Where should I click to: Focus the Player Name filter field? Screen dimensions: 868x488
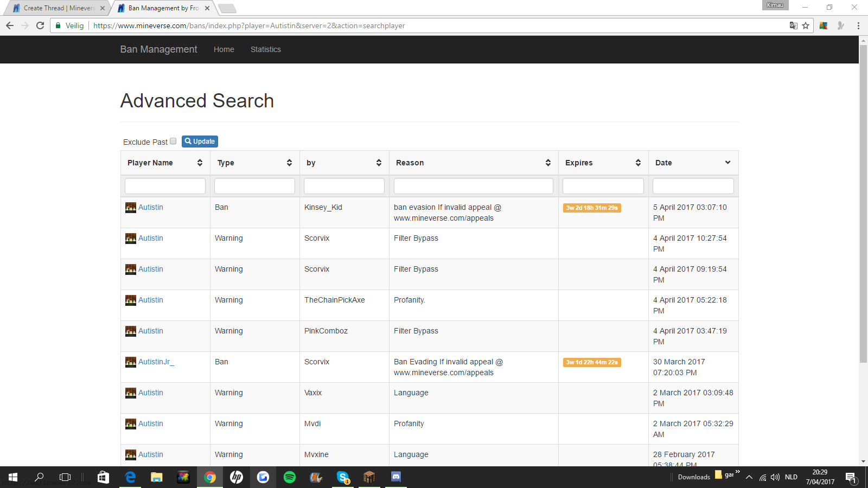coord(165,186)
